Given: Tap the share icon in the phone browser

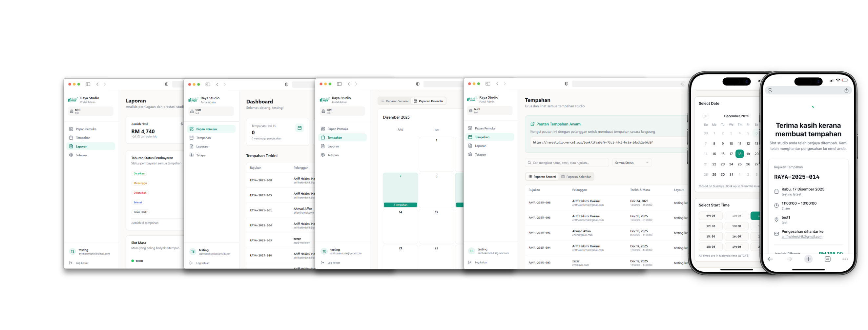Looking at the screenshot, I should [x=846, y=90].
